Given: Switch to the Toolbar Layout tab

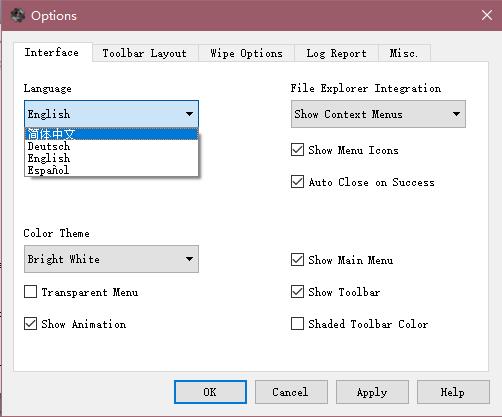Looking at the screenshot, I should coord(145,53).
